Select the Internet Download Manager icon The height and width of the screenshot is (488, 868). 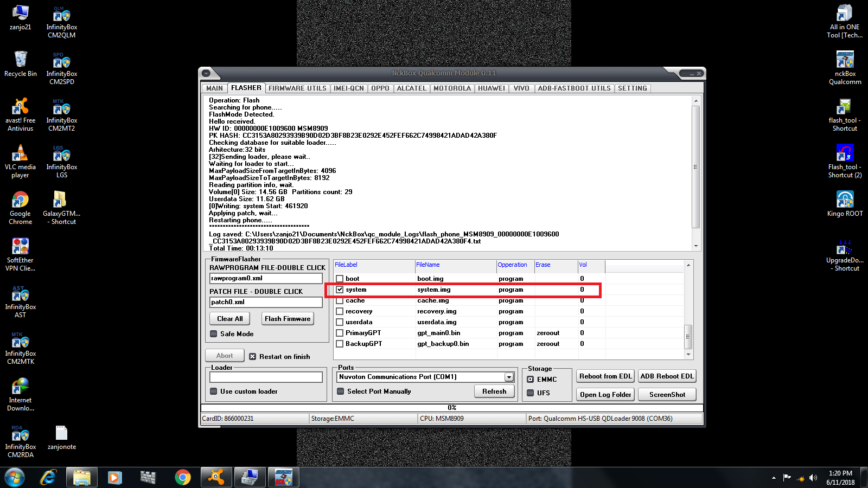[x=21, y=395]
